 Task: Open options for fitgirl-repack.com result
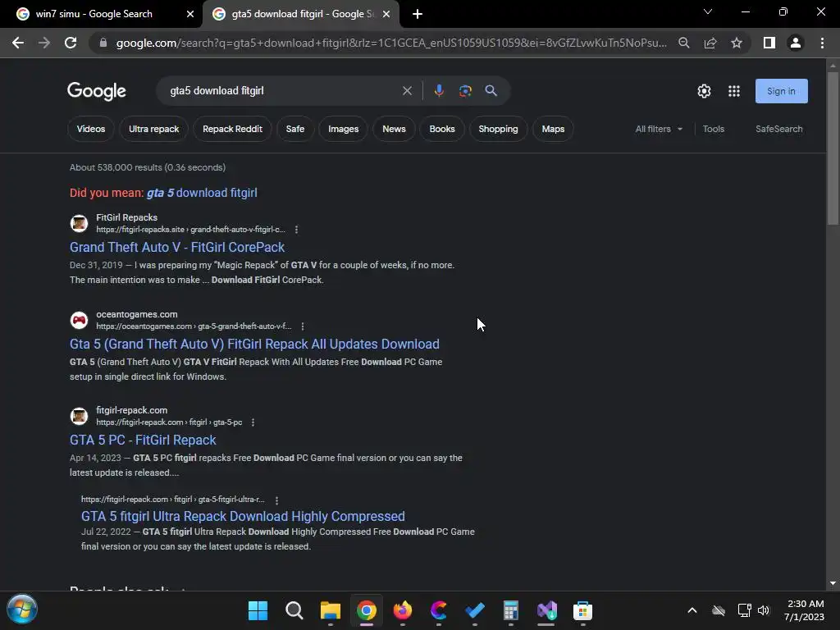253,422
